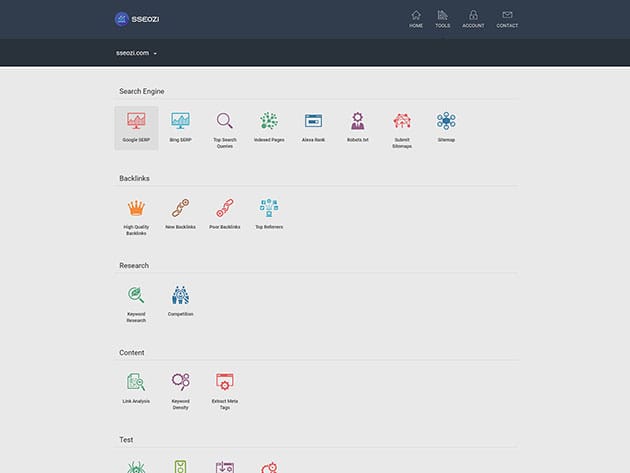View High Quality Backlinks
Screen dimensions: 630x473
(x=136, y=215)
